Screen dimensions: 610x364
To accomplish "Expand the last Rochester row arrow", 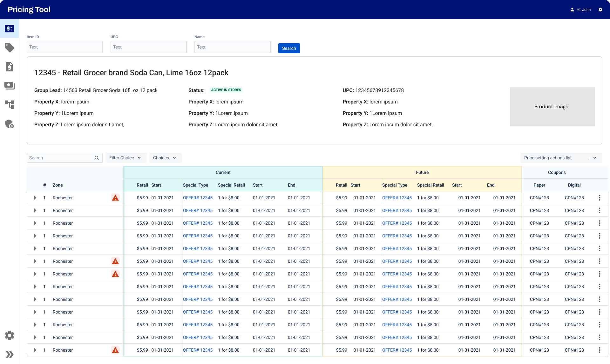I will (x=35, y=350).
